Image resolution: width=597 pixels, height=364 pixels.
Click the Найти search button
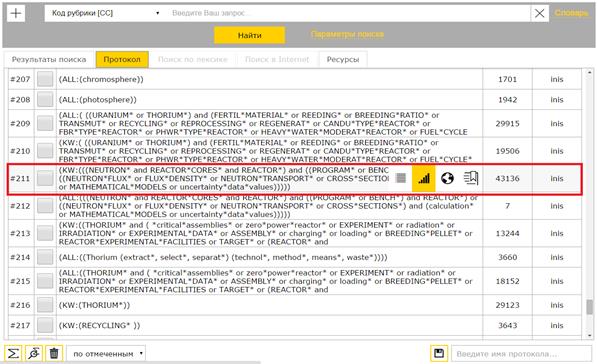pos(249,35)
